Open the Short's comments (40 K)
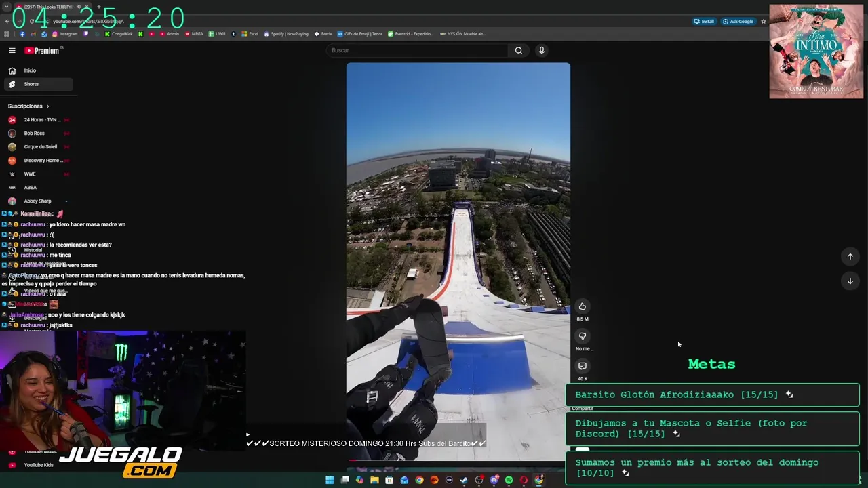Screen dimensions: 868x488 [x=582, y=366]
